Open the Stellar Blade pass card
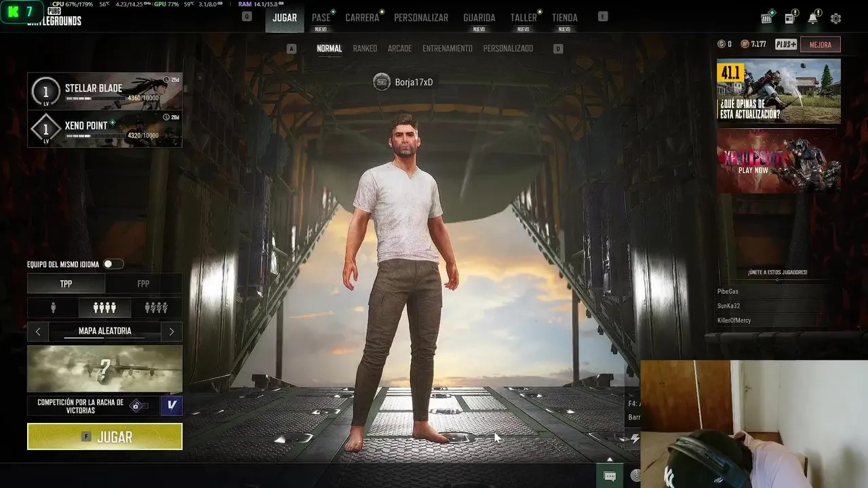 (105, 91)
